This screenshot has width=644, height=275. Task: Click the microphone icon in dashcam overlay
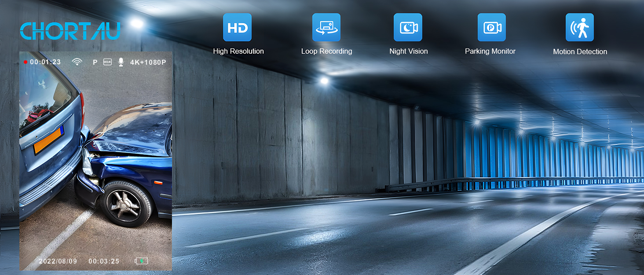click(x=121, y=62)
